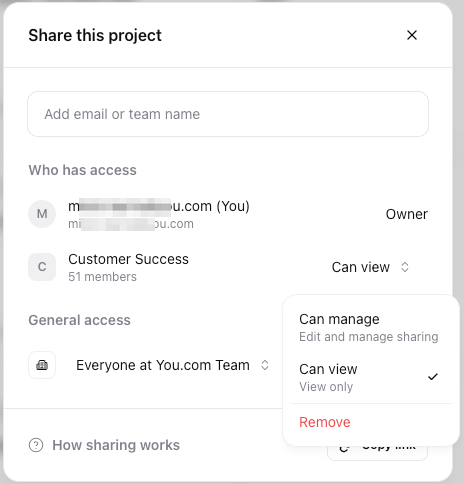The height and width of the screenshot is (484, 464).
Task: Open the Everyone at You.com Team dropdown
Action: click(172, 365)
